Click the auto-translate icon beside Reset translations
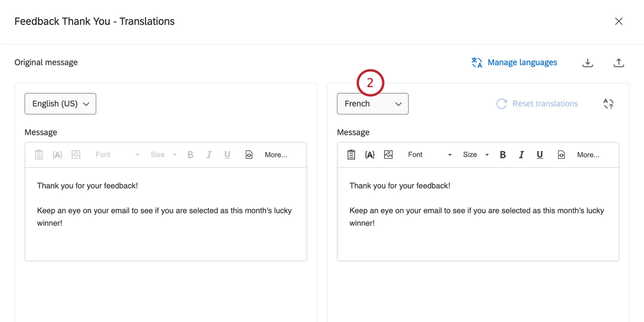 [x=608, y=103]
